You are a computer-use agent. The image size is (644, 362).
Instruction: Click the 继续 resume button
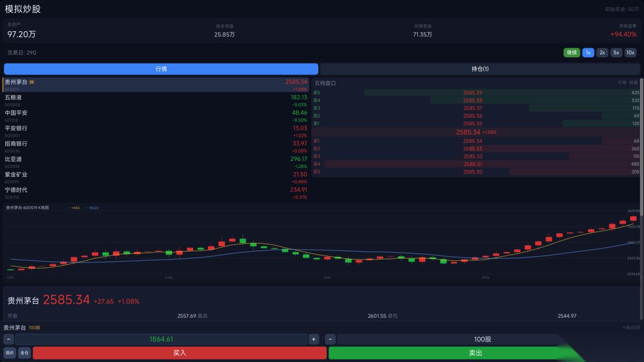click(x=572, y=53)
